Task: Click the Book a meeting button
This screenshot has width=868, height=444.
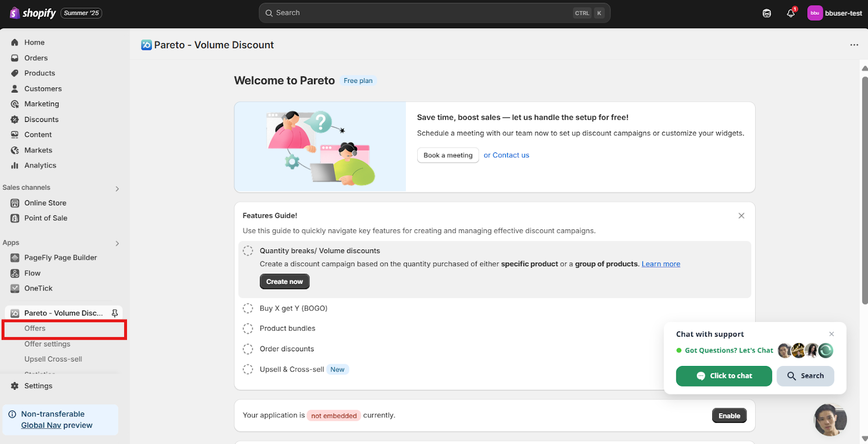Action: point(448,156)
